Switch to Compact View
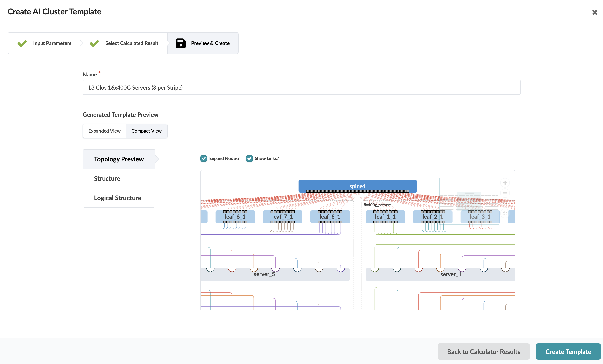The height and width of the screenshot is (364, 603). pos(146,131)
